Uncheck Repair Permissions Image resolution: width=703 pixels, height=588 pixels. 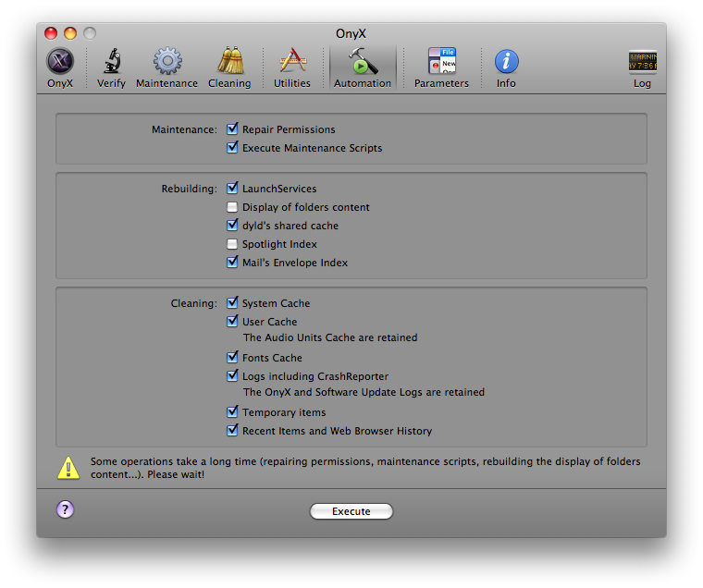[232, 129]
